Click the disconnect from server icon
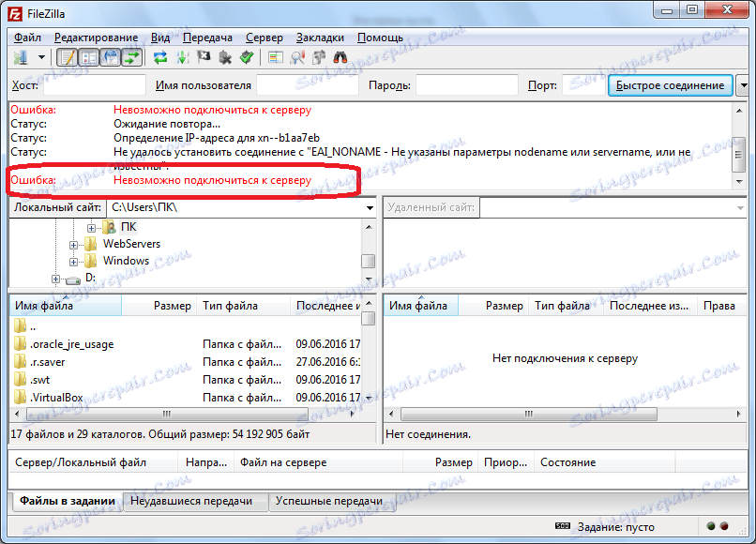756x544 pixels. click(x=225, y=58)
